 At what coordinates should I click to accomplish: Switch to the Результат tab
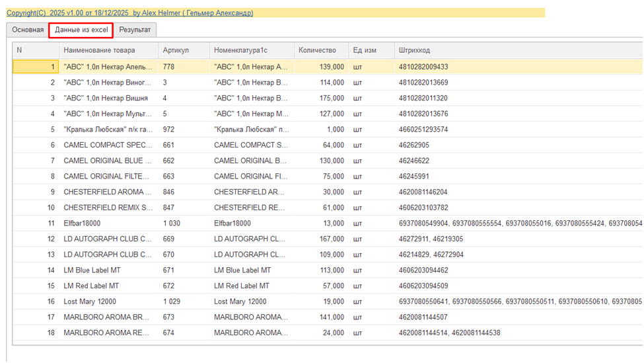135,30
